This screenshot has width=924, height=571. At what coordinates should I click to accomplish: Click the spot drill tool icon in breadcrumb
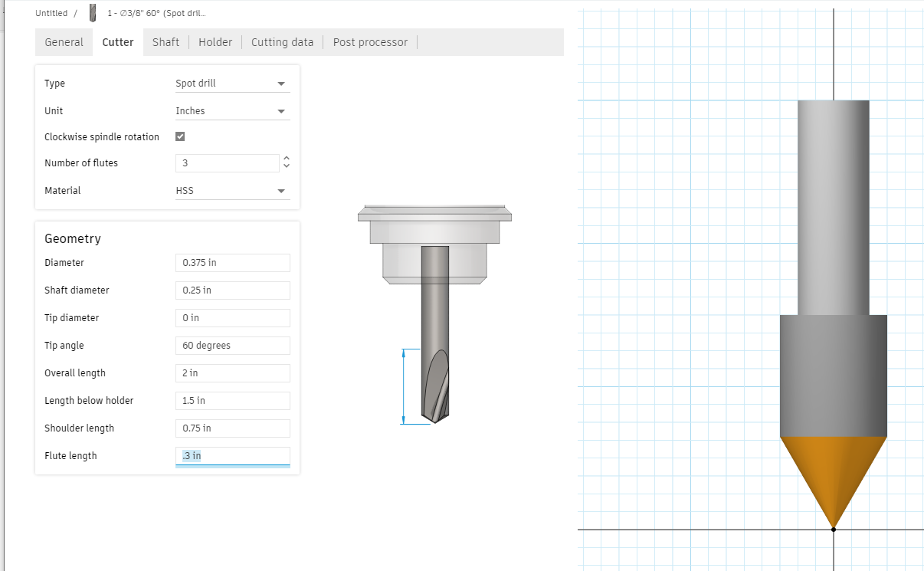coord(93,13)
